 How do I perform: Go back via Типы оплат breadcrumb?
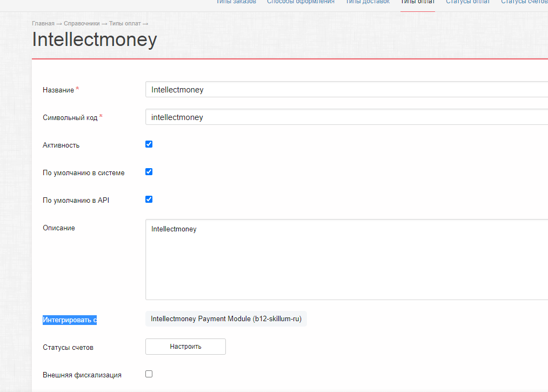[125, 24]
